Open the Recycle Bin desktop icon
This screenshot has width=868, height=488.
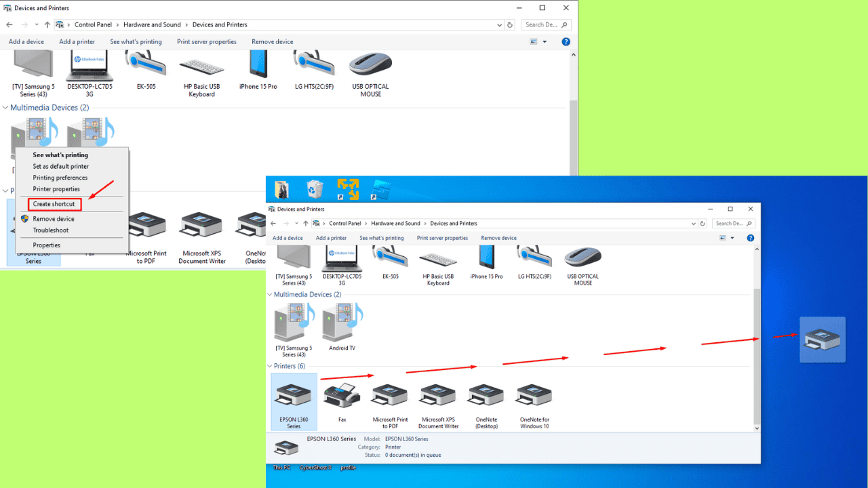pyautogui.click(x=315, y=189)
